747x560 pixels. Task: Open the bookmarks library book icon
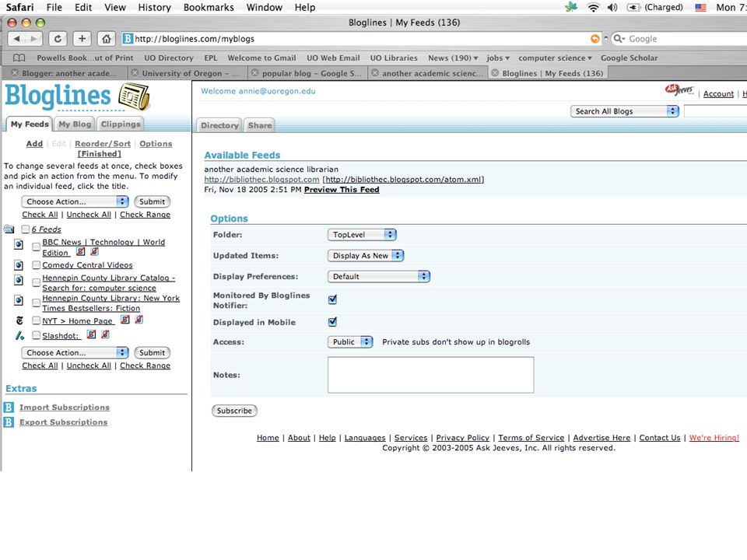tap(19, 58)
